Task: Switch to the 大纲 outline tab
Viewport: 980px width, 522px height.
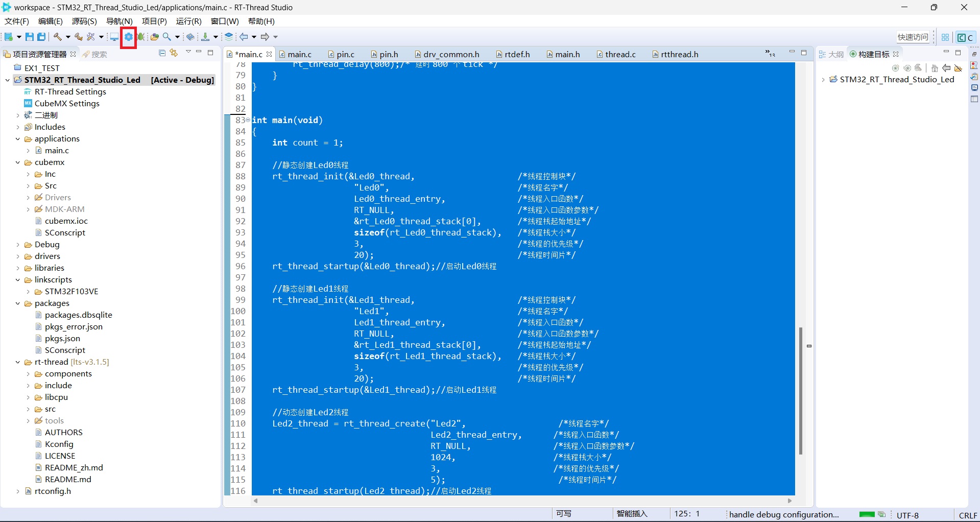Action: coord(831,54)
